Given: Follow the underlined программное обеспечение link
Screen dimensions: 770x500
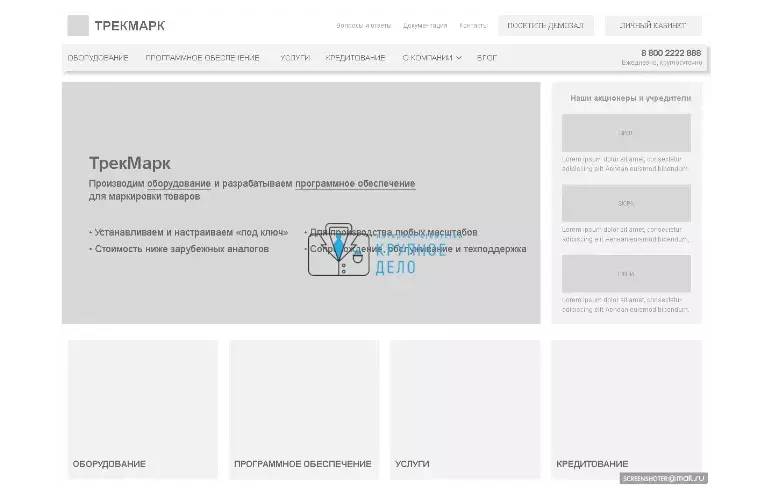Looking at the screenshot, I should (355, 184).
